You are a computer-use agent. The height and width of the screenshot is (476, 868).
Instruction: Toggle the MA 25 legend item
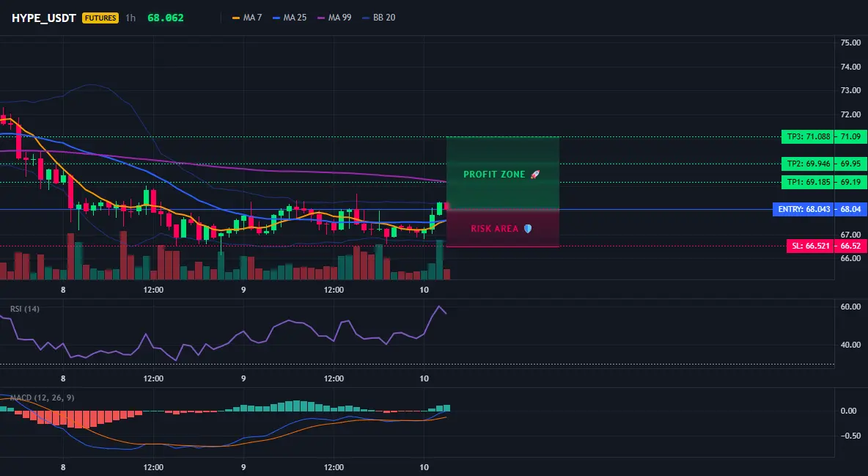[x=290, y=18]
